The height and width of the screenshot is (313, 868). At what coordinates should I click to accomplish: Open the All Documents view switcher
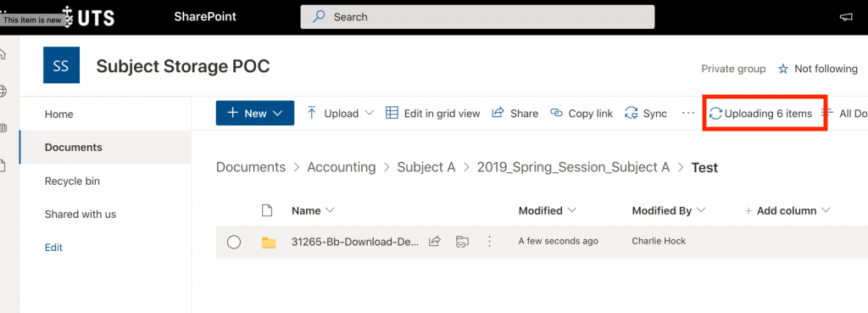pyautogui.click(x=845, y=113)
